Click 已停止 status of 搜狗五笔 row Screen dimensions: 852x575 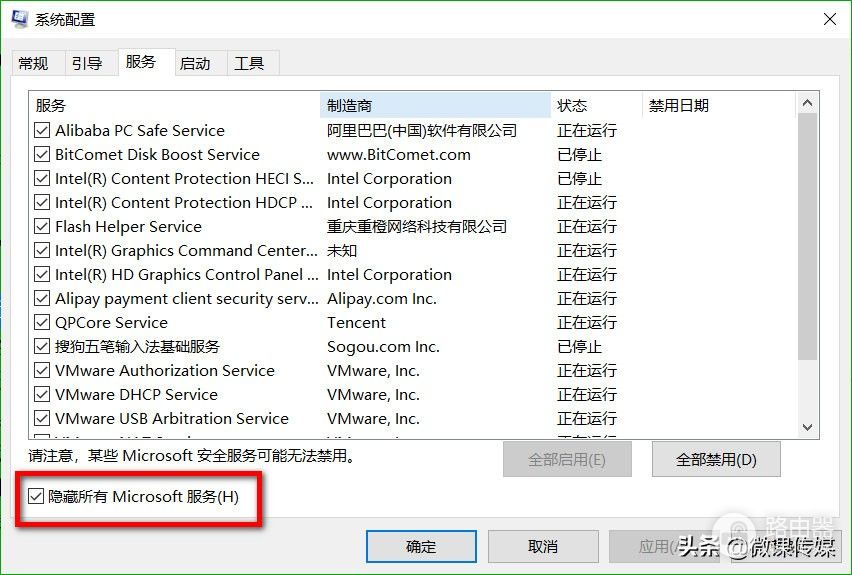coord(579,347)
